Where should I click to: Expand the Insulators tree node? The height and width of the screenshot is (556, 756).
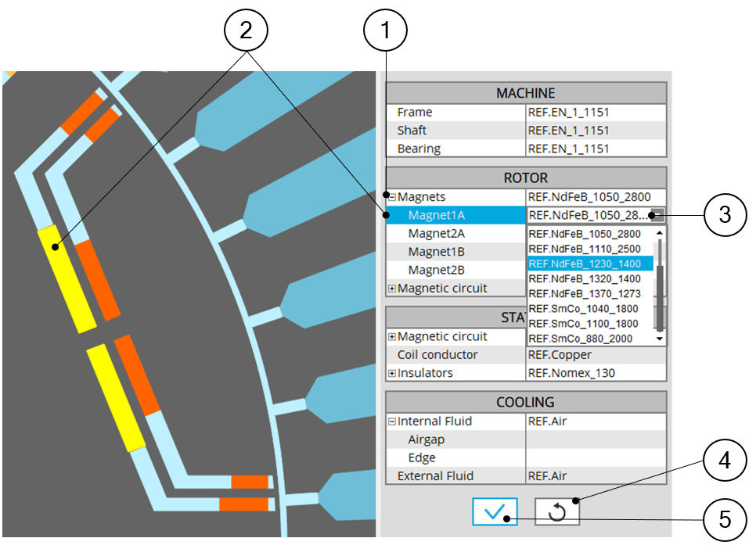click(391, 373)
